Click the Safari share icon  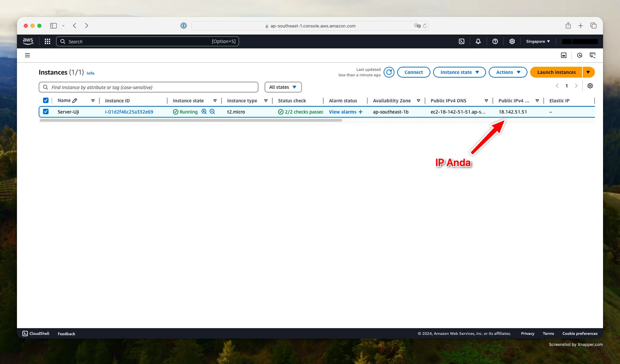pos(568,26)
